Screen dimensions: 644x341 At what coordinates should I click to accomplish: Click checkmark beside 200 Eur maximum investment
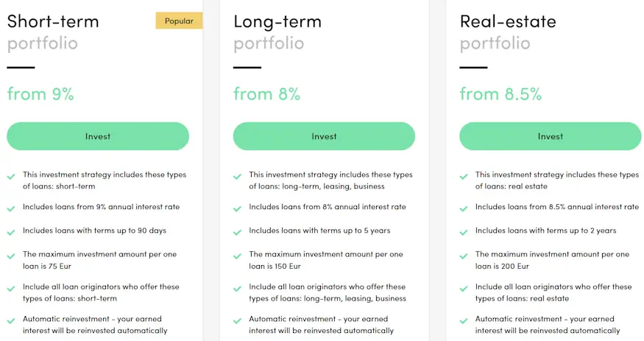[x=464, y=256]
